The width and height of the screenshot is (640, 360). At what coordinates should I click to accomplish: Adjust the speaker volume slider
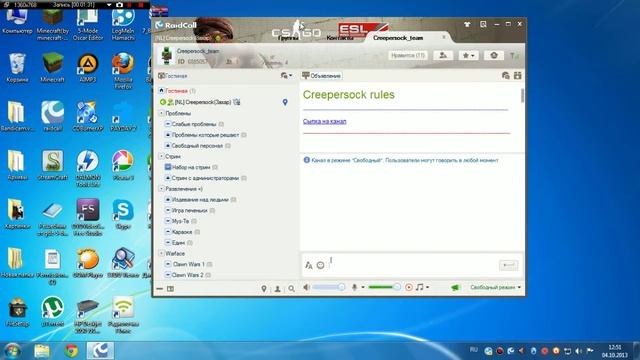click(329, 287)
